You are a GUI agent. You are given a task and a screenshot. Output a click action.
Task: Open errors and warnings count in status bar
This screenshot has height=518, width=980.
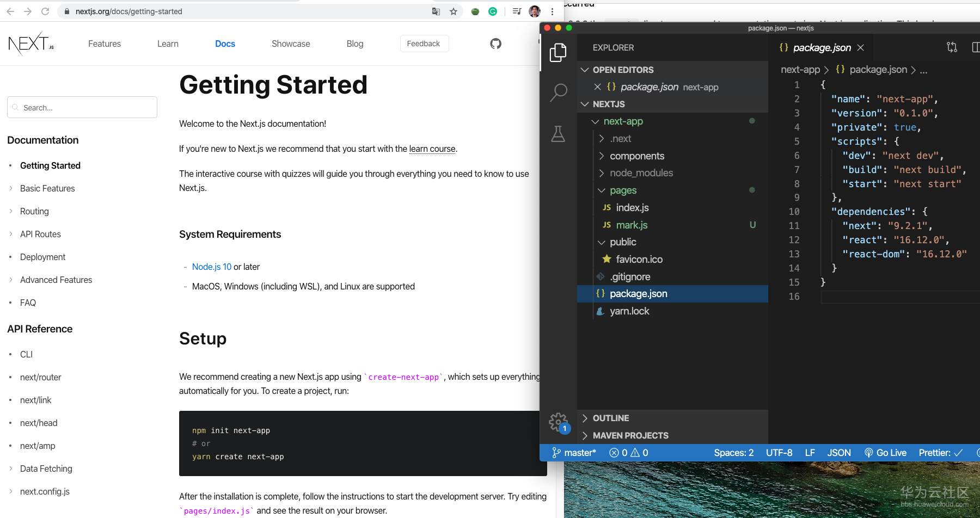click(629, 453)
